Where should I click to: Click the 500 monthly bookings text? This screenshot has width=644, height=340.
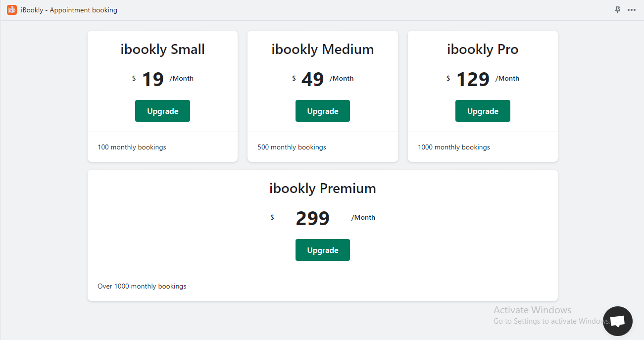coord(292,147)
